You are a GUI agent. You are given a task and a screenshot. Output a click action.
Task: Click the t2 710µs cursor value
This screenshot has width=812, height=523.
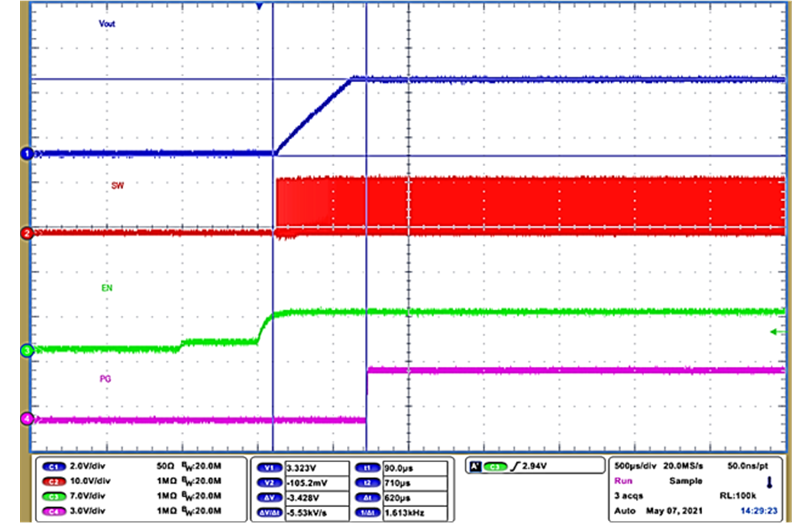(x=398, y=482)
